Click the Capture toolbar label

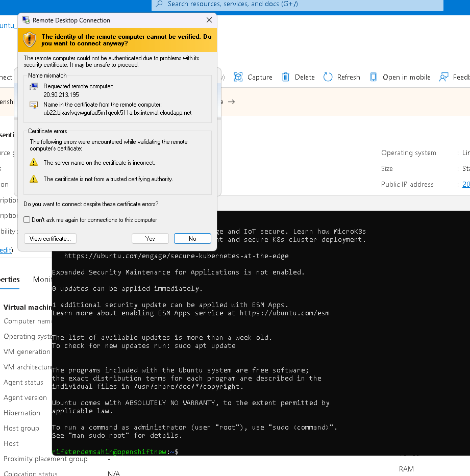coord(260,77)
